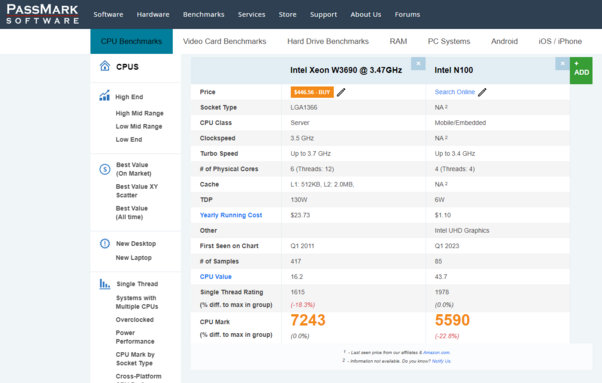Viewport: 602px width, 383px height.
Task: Edit Xeon W3690 price pencil icon
Action: [341, 92]
